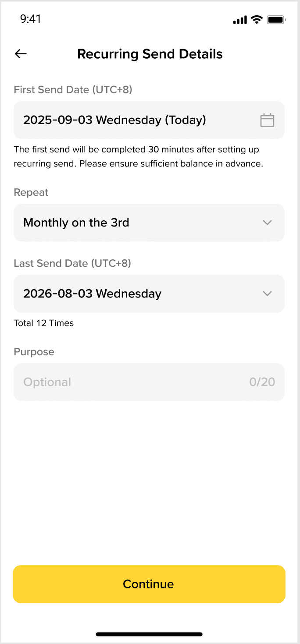300x644 pixels.
Task: Open the calendar icon for First Send Date
Action: [x=267, y=120]
